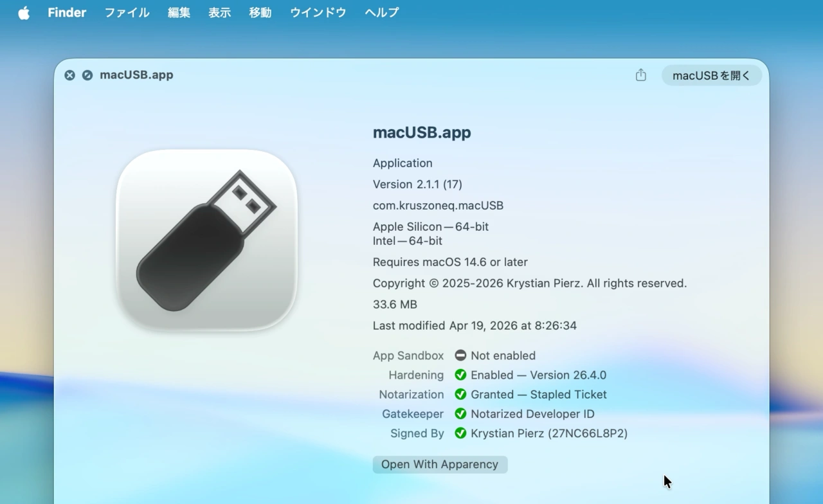Click the green checkmark next to Hardening

pyautogui.click(x=460, y=375)
